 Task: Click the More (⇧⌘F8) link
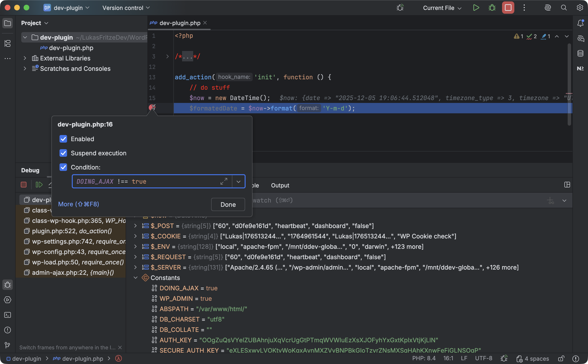coord(78,204)
